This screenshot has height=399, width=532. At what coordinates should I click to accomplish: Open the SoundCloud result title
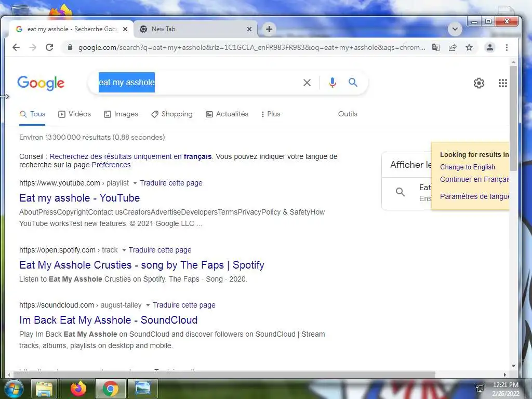108,320
